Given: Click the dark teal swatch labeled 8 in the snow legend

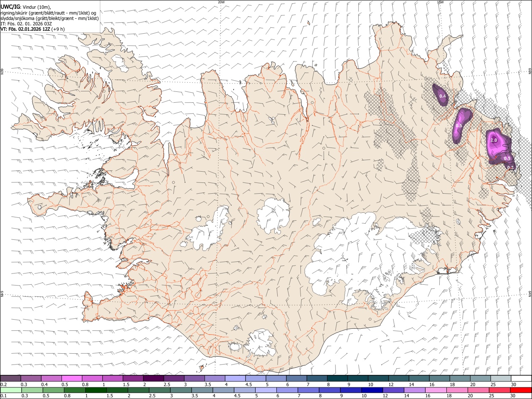Looking at the screenshot, I should (337, 378).
